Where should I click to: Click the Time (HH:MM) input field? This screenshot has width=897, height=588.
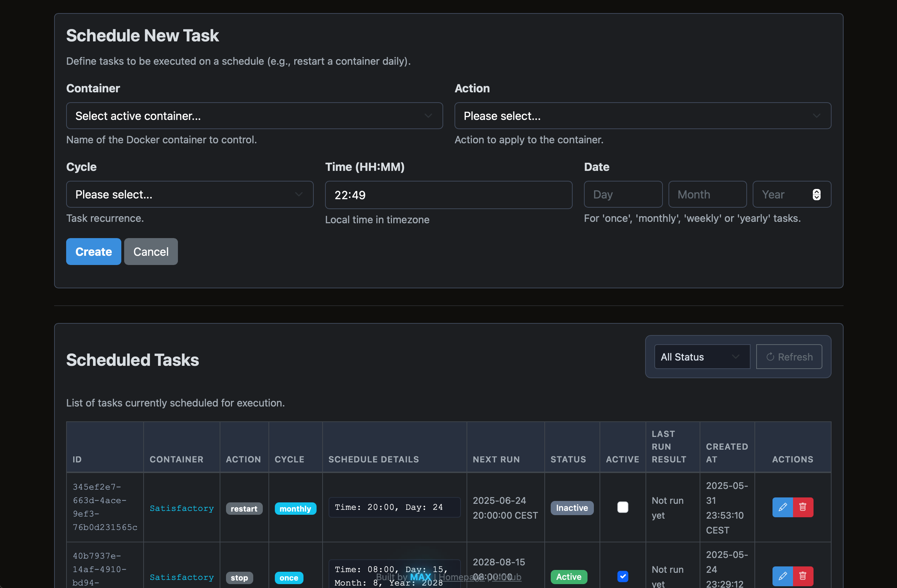(448, 195)
